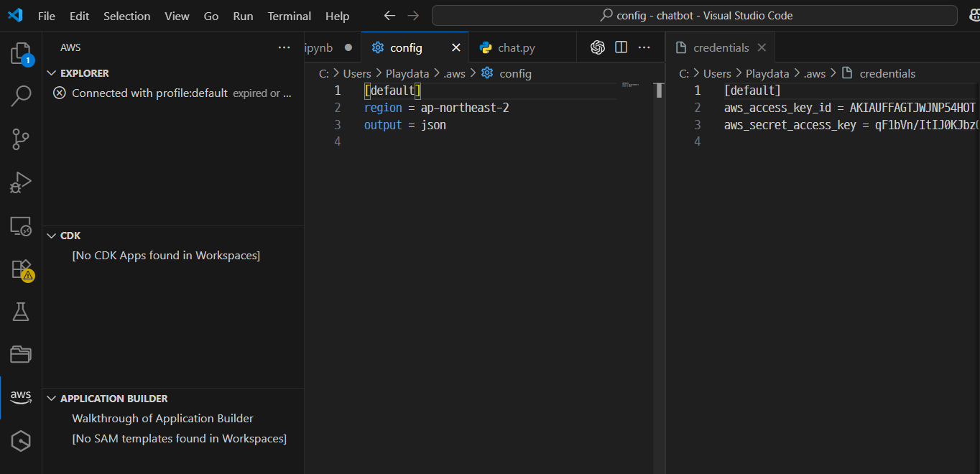Collapse the CDK section
The height and width of the screenshot is (474, 980).
pyautogui.click(x=52, y=236)
